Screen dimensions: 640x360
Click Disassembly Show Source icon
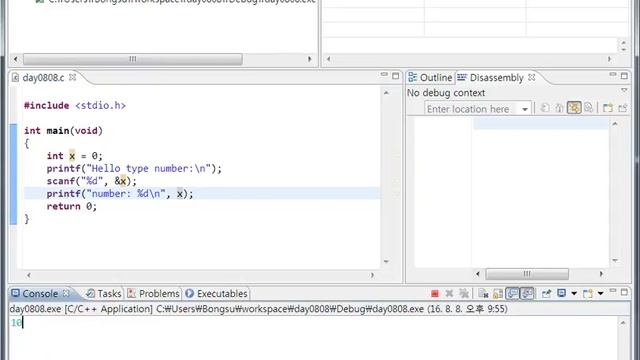(589, 108)
